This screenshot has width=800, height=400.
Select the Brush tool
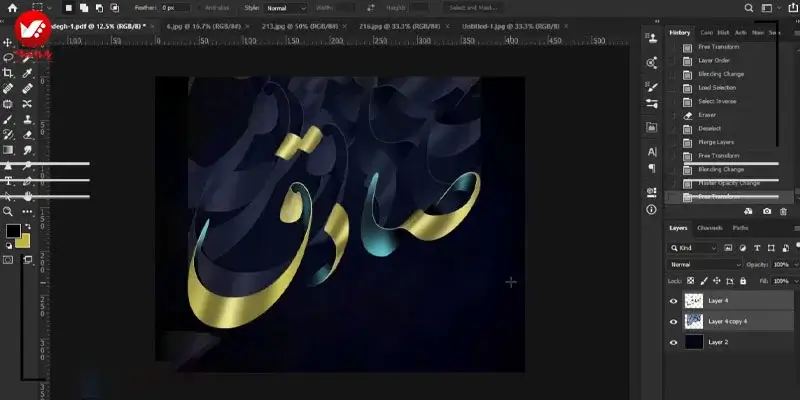[8, 119]
